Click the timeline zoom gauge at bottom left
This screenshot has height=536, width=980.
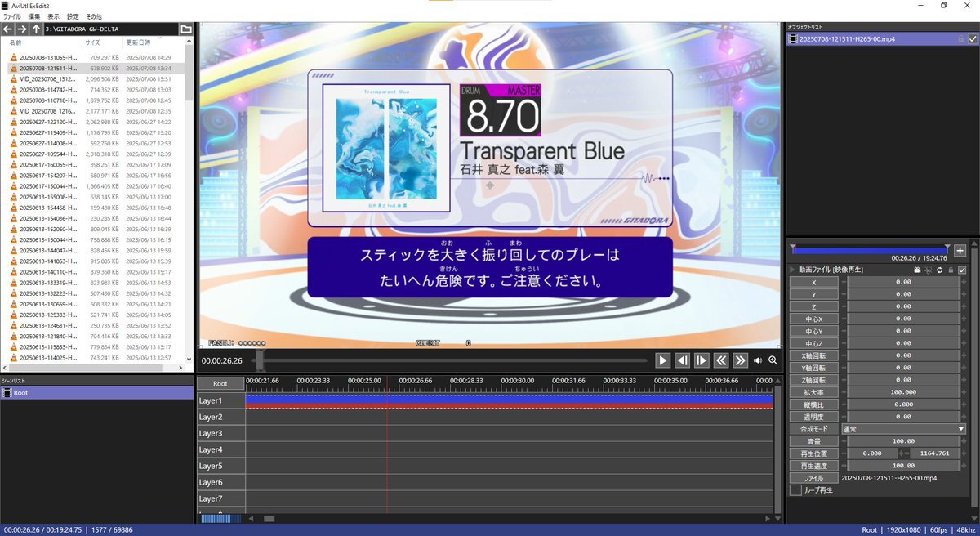[x=220, y=518]
